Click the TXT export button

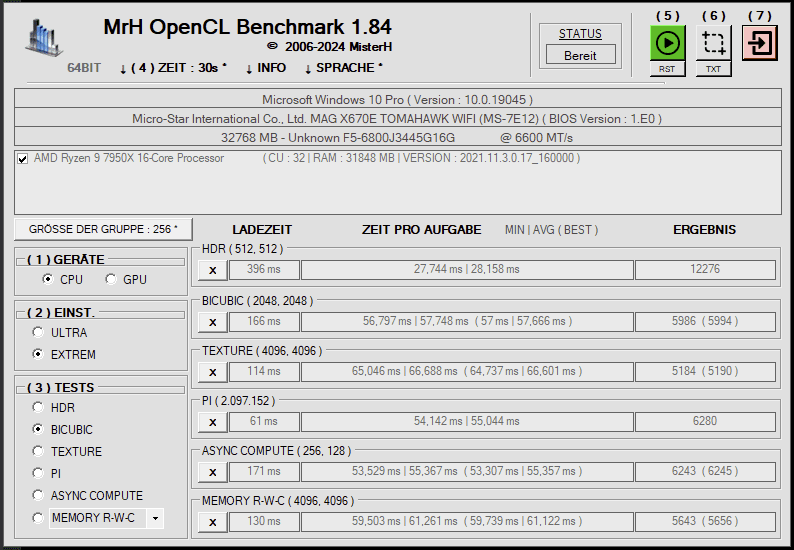[713, 69]
